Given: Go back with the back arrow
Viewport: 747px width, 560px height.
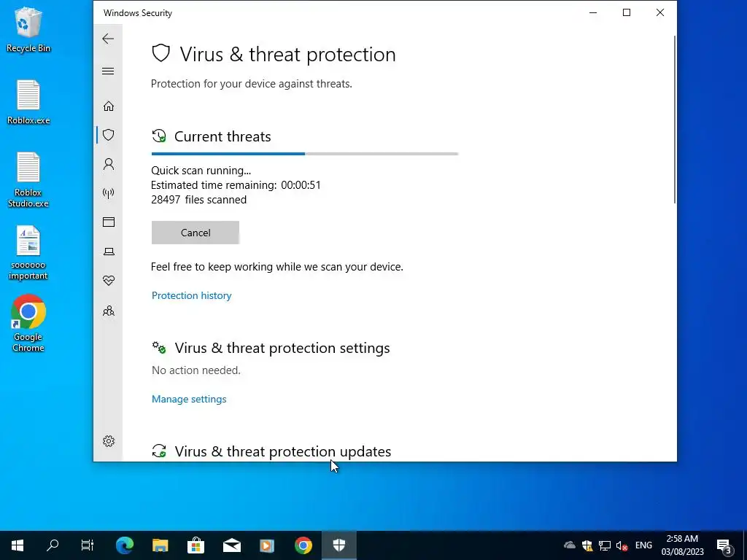Looking at the screenshot, I should tap(108, 39).
